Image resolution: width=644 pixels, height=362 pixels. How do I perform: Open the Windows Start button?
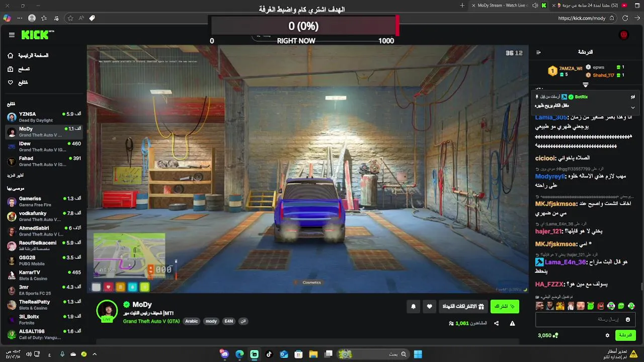(418, 354)
